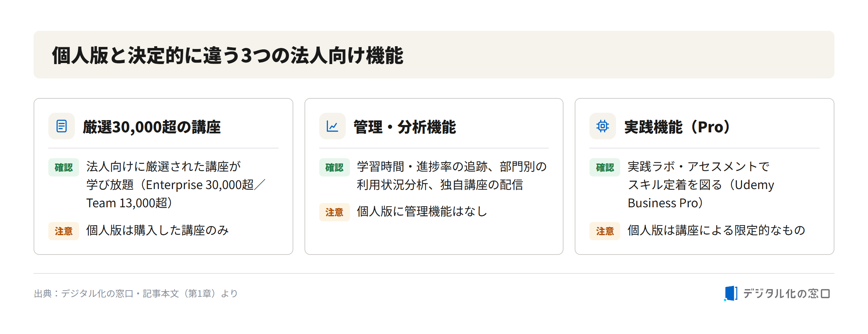Click the text 個人版は講座による限定的なもの
The image size is (868, 334).
716,230
